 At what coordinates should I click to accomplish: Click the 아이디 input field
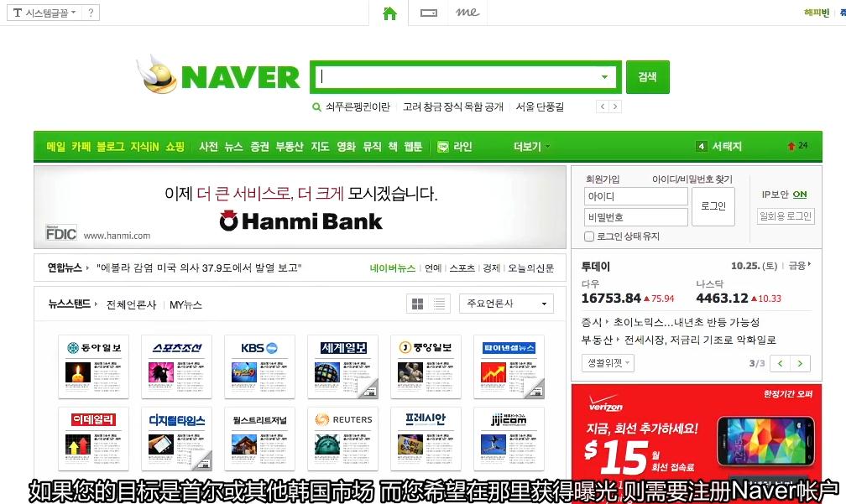(636, 196)
